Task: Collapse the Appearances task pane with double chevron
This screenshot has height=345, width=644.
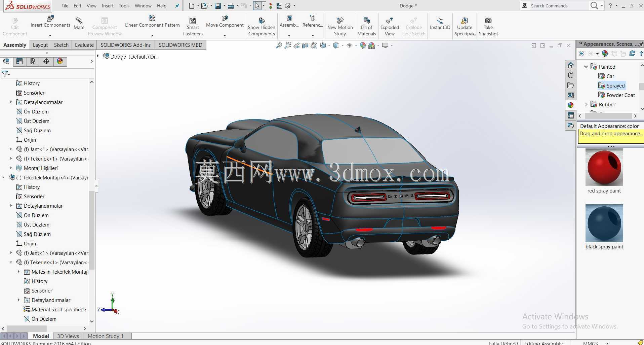Action: tap(580, 44)
